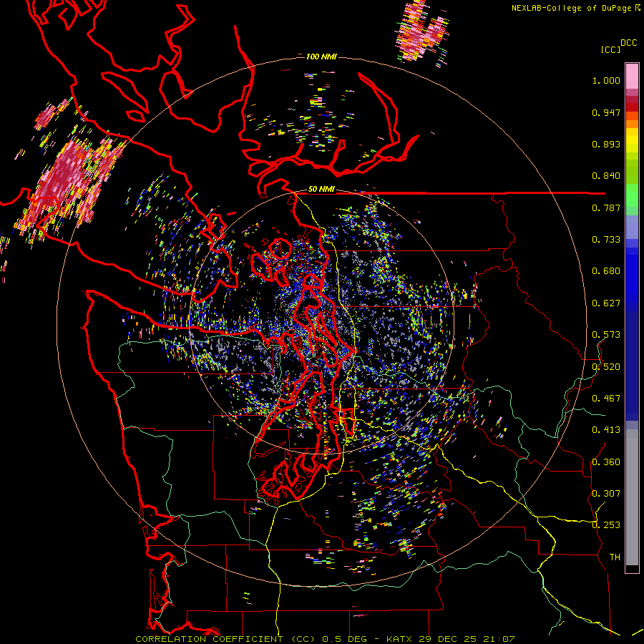Click the DCC product label above color bar
Viewport: 644px width, 644px height.
click(x=628, y=43)
